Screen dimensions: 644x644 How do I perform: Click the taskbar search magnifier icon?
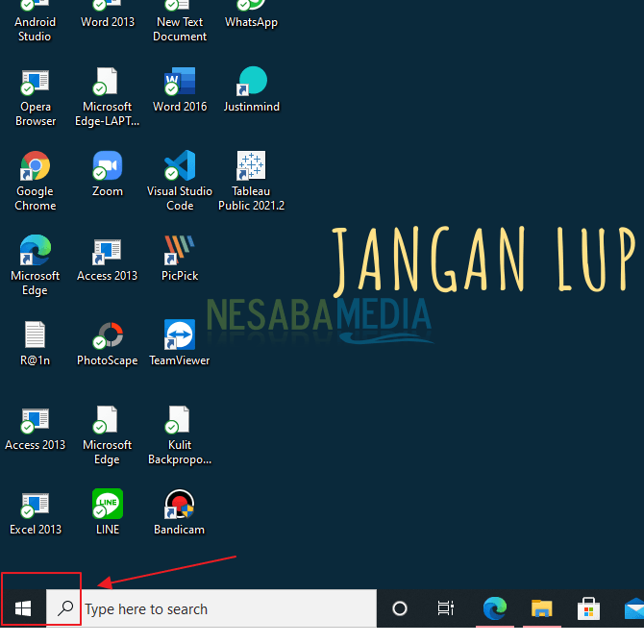coord(65,608)
